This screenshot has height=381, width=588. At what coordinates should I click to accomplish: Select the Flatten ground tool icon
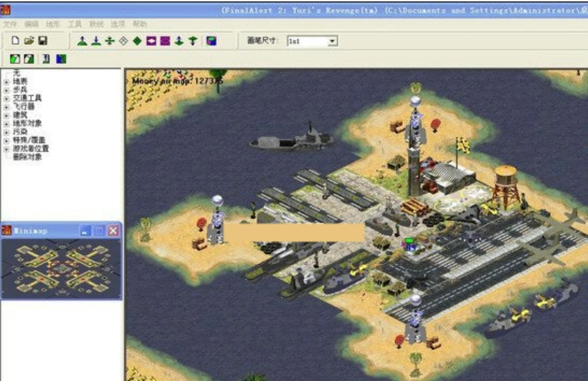[109, 41]
